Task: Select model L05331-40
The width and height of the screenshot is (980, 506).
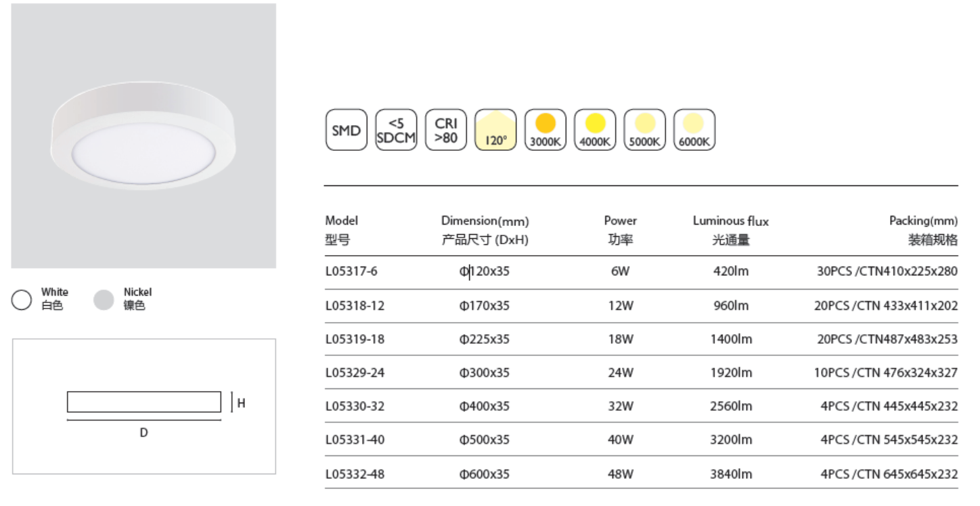Action: (x=355, y=440)
